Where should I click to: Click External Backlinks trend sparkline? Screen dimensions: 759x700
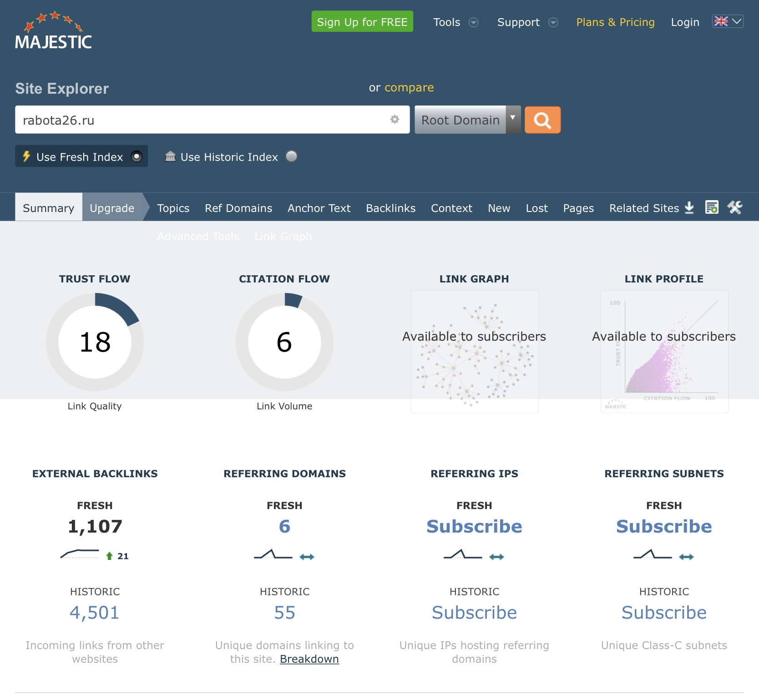pos(80,554)
